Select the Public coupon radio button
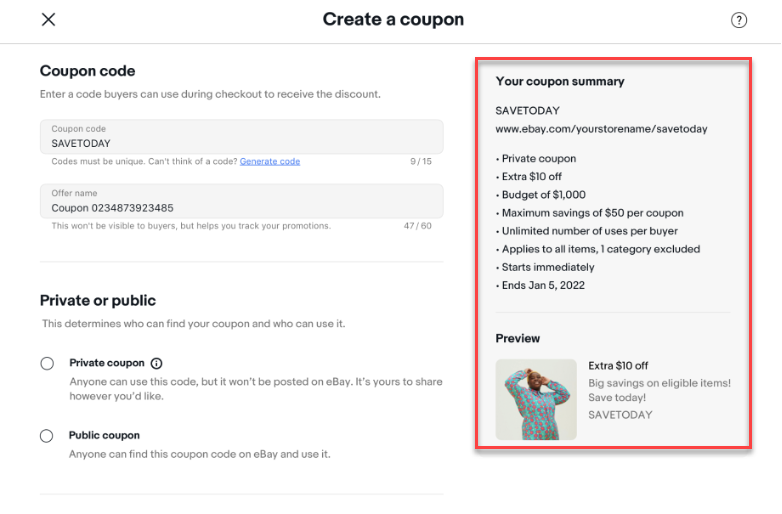Viewport: 782px width, 514px height. pos(47,436)
